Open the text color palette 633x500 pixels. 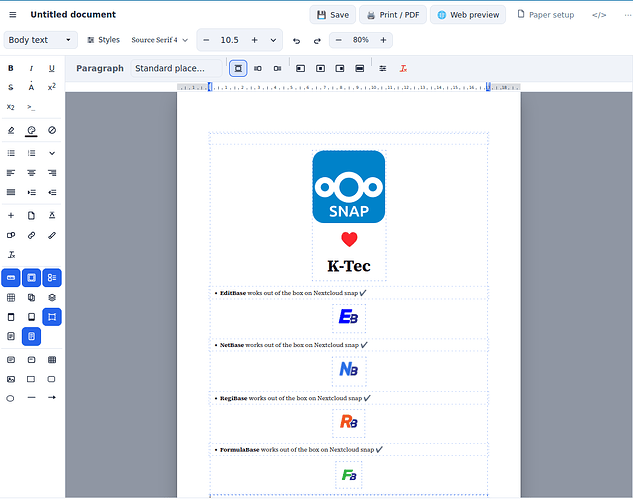[31, 130]
